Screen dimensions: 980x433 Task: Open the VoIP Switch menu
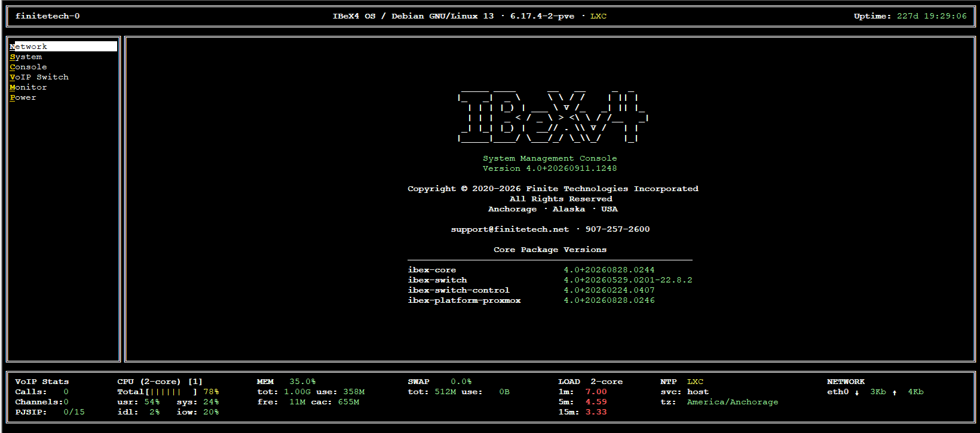click(x=39, y=77)
